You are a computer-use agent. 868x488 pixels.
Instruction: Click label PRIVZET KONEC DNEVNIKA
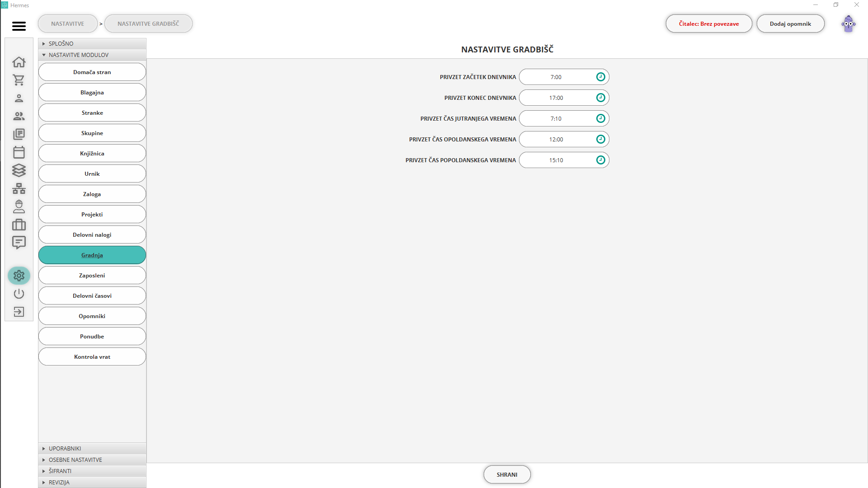tap(480, 98)
